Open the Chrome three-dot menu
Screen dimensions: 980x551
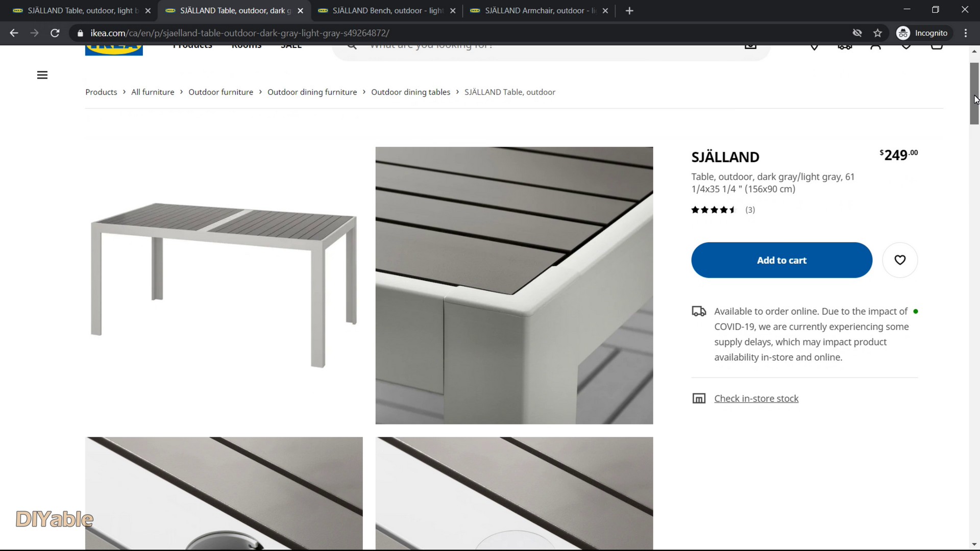(x=965, y=33)
